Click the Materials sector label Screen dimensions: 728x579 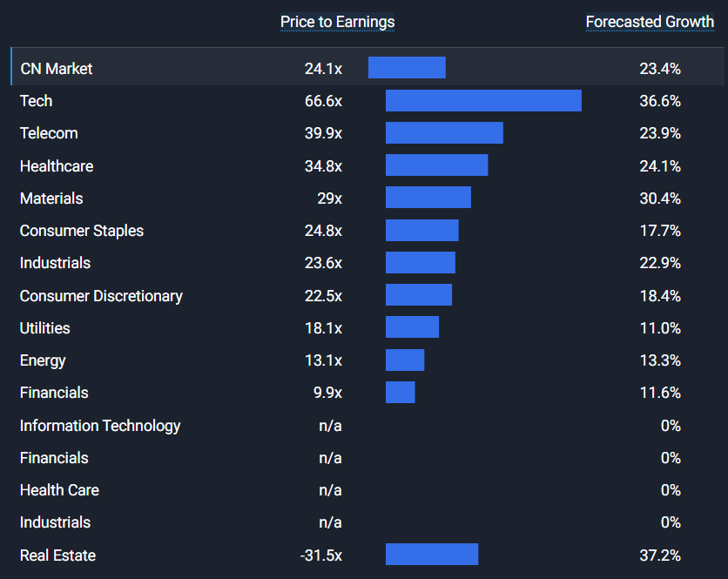pyautogui.click(x=51, y=199)
